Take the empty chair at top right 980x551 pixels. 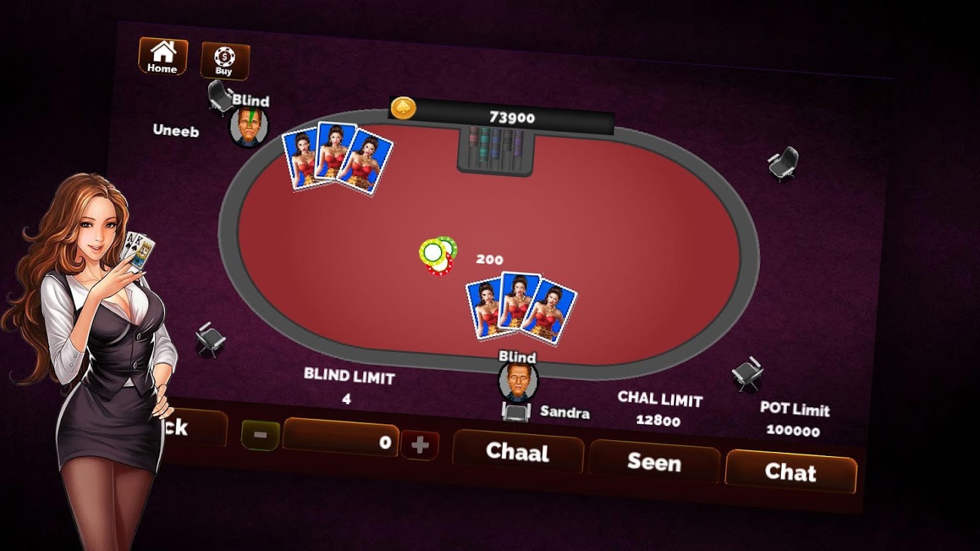click(x=784, y=164)
